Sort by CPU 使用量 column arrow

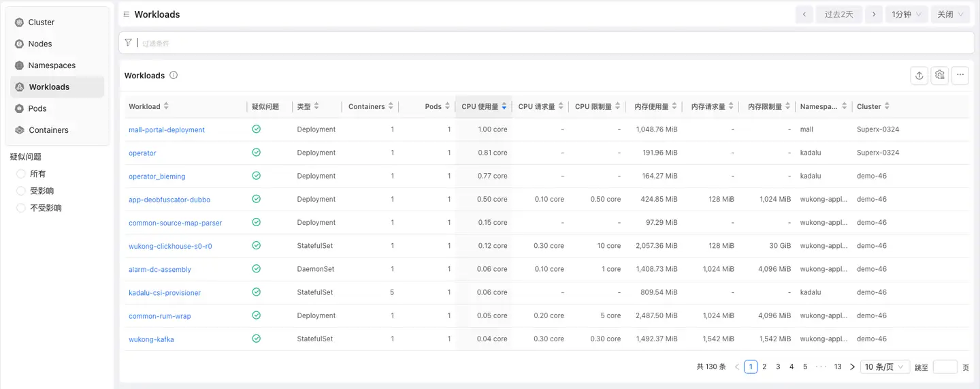pyautogui.click(x=504, y=106)
